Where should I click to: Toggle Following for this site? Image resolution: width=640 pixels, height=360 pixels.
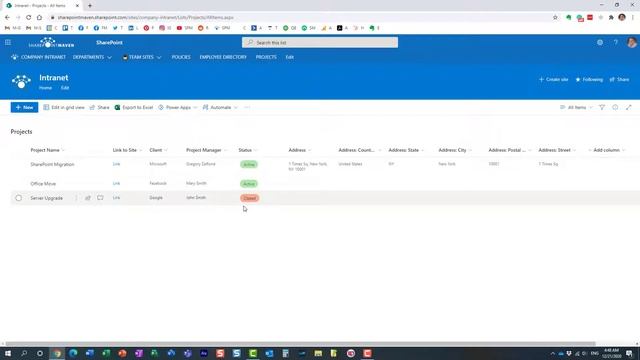pyautogui.click(x=589, y=80)
